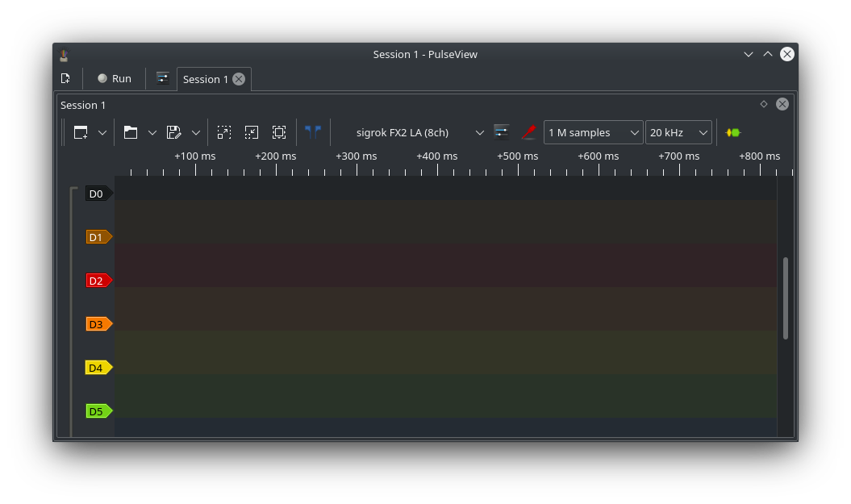Expand the open file dropdown arrow
Image resolution: width=851 pixels, height=504 pixels.
point(152,131)
